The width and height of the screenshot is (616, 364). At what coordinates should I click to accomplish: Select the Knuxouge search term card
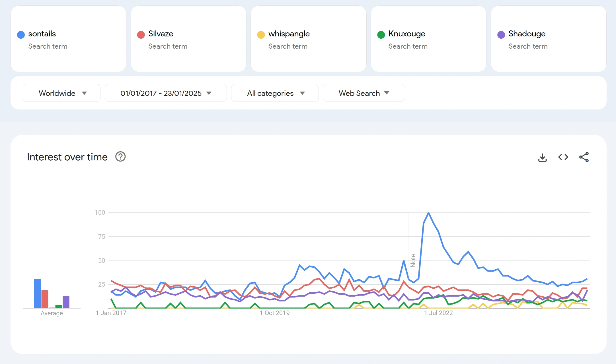(x=428, y=39)
